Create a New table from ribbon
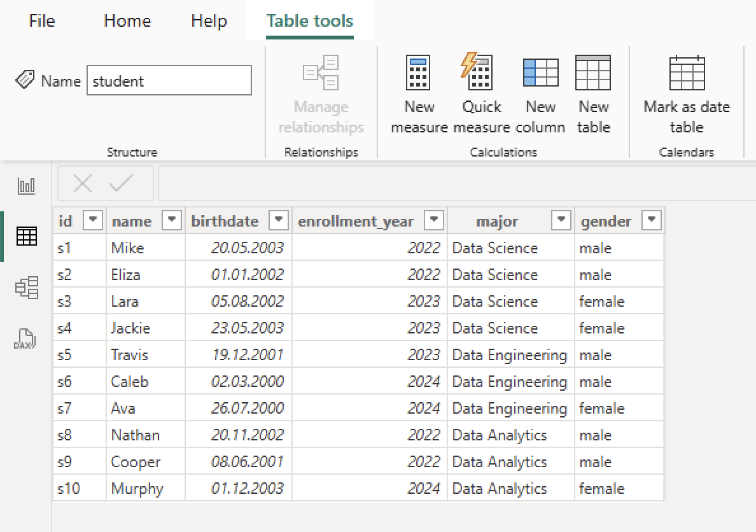The width and height of the screenshot is (756, 532). tap(592, 73)
